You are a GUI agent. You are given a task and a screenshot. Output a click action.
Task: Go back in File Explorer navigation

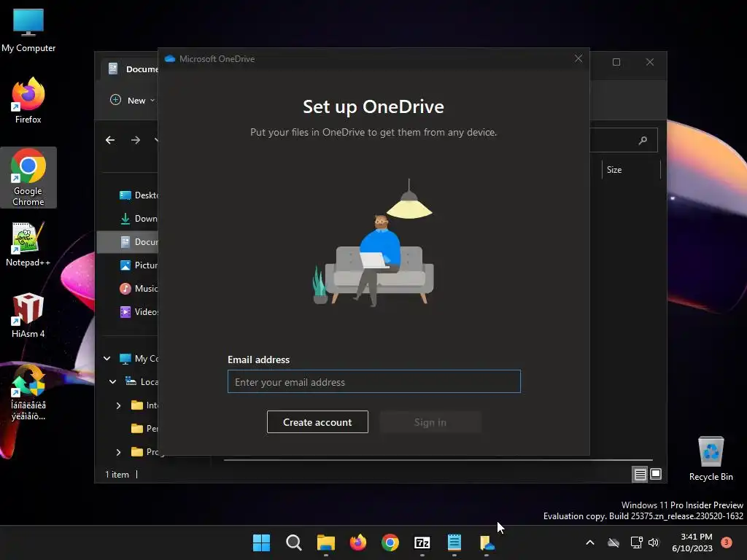110,140
